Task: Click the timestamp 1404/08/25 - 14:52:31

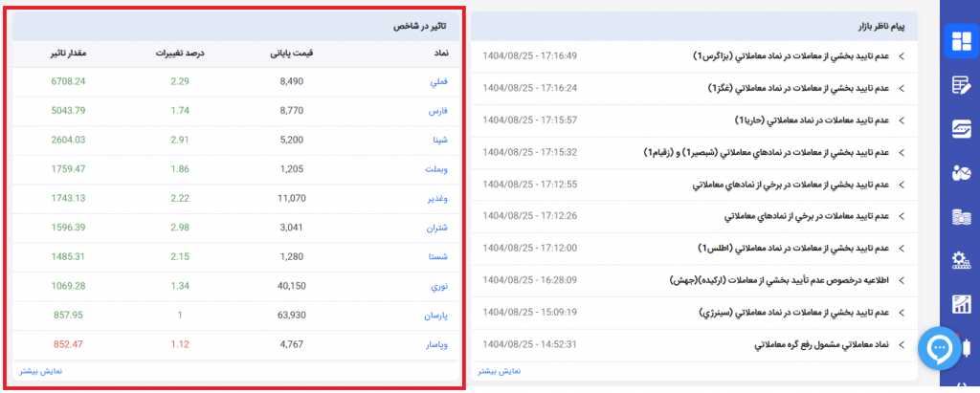Action: pos(529,344)
